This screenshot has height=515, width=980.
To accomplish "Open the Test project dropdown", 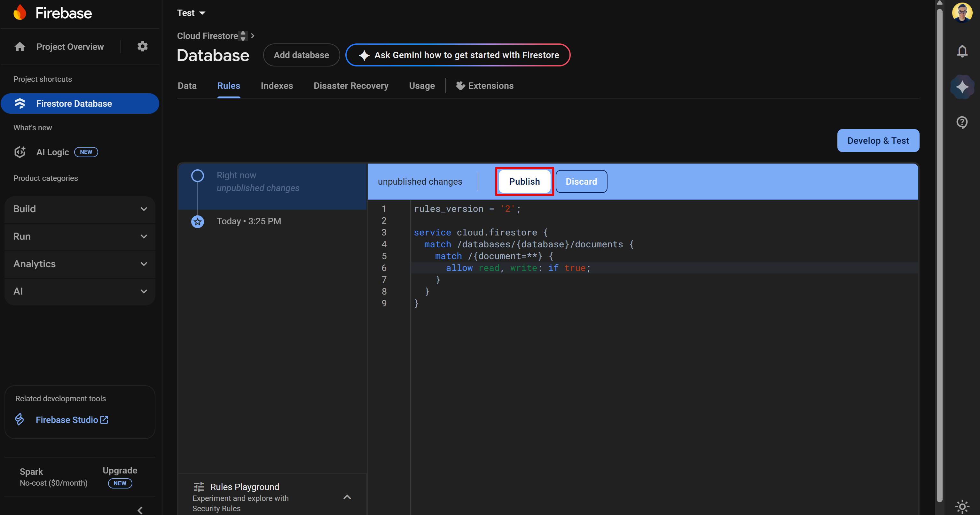I will tap(191, 13).
